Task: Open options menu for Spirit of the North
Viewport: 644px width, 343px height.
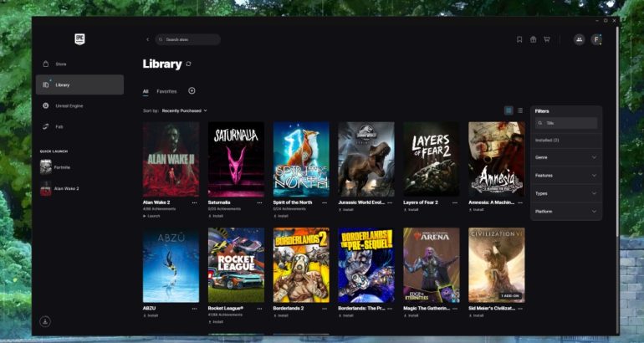Action: [325, 203]
